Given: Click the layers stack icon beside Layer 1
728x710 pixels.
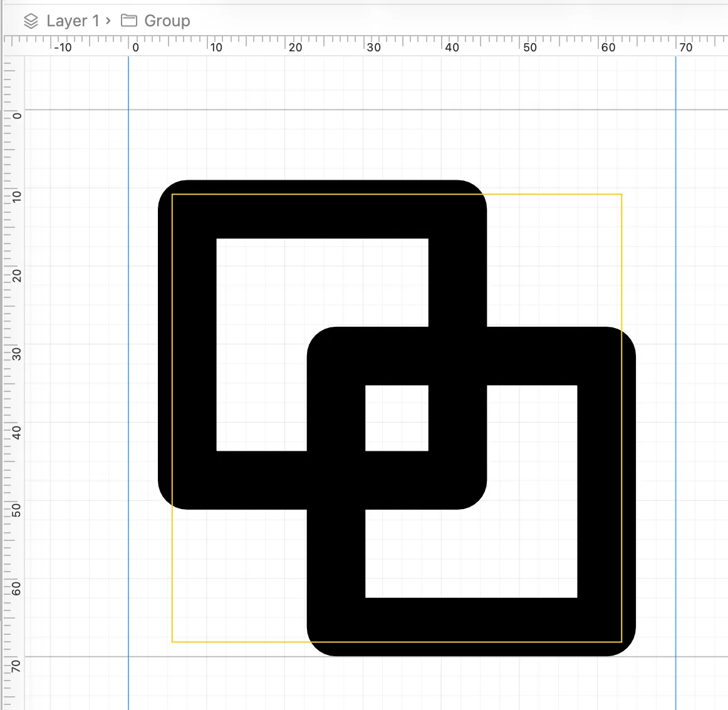Looking at the screenshot, I should (31, 21).
